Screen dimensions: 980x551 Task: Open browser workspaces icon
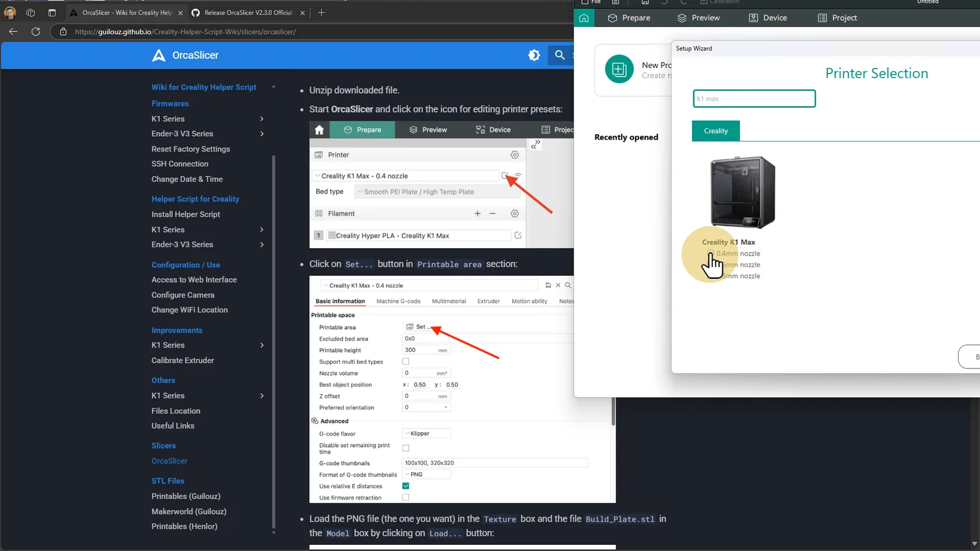coord(31,12)
